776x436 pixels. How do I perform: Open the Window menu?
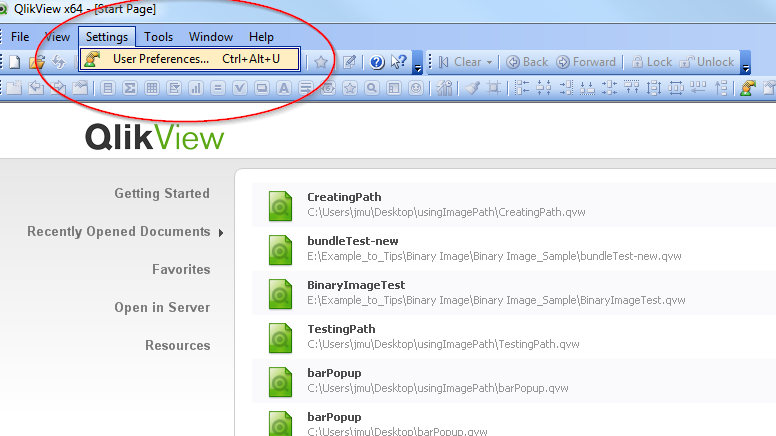click(211, 37)
